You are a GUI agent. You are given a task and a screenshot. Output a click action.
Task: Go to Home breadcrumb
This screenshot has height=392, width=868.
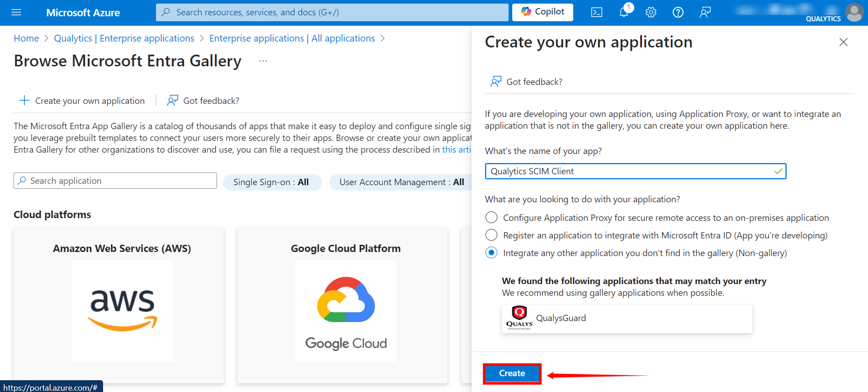(26, 38)
